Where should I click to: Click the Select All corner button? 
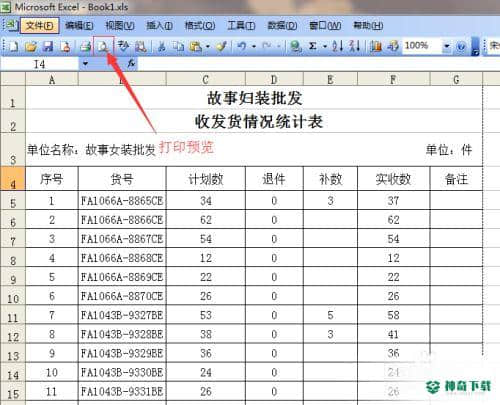click(13, 79)
